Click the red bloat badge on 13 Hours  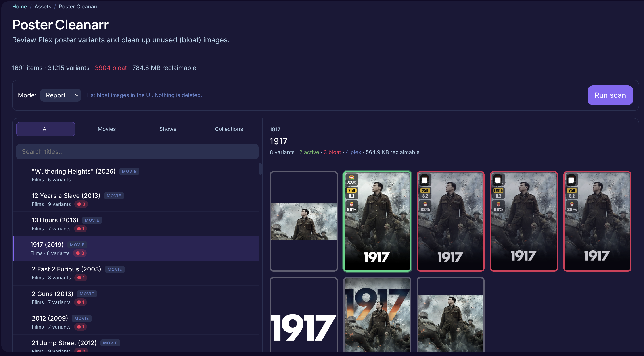[x=80, y=228]
